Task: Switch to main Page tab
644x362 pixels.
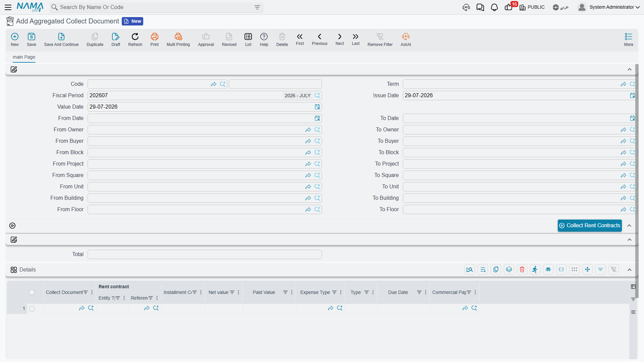Action: click(24, 57)
